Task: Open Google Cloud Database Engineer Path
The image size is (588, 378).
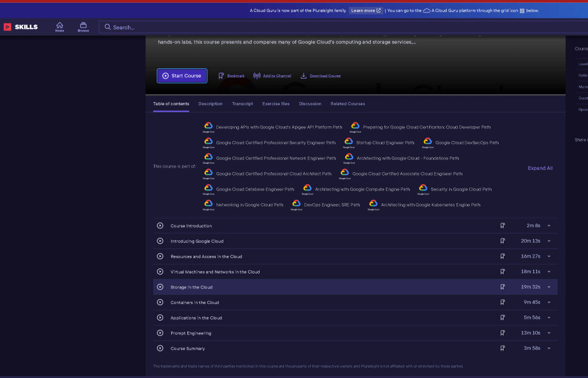Action: 248,189
